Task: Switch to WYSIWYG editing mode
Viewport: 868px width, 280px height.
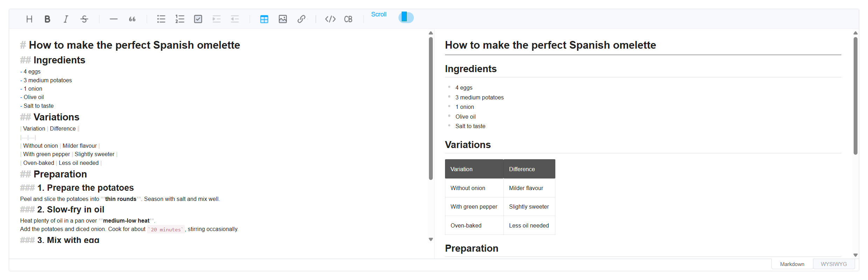Action: click(834, 264)
